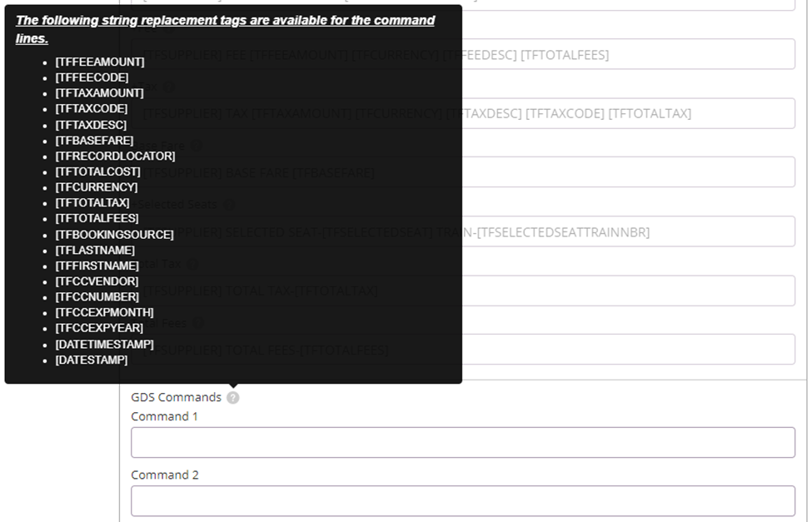Screen dimensions: 812x522
Task: Click the help icon beside Selected Seats
Action: 228,205
